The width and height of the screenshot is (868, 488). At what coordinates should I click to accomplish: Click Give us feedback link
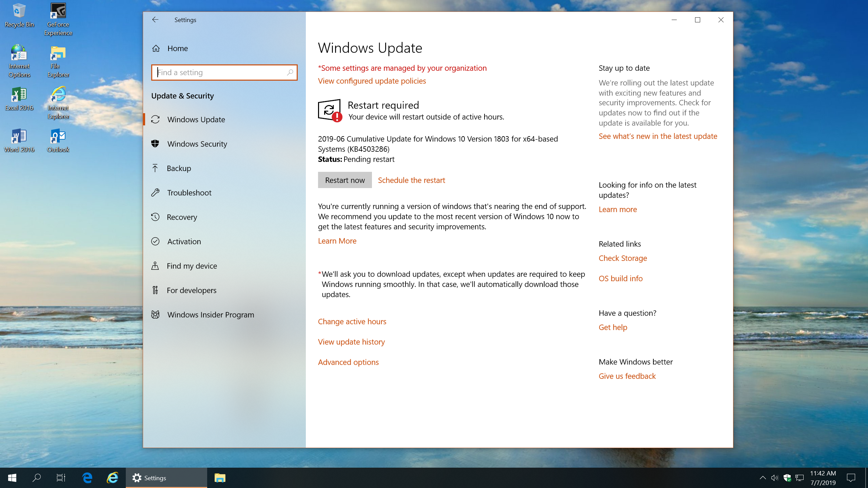click(627, 376)
